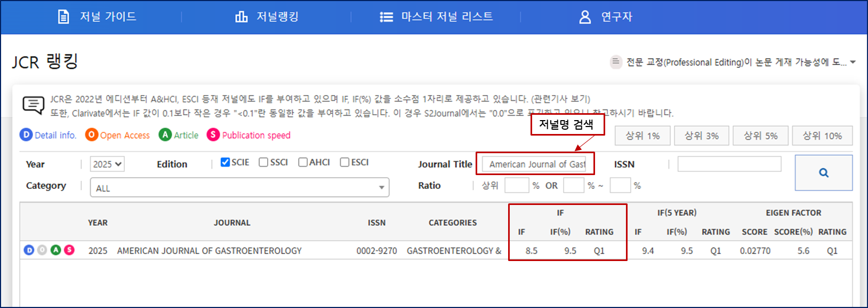Click the list icon beside 마스터 저널 리스트
The image size is (868, 308).
pos(387,17)
